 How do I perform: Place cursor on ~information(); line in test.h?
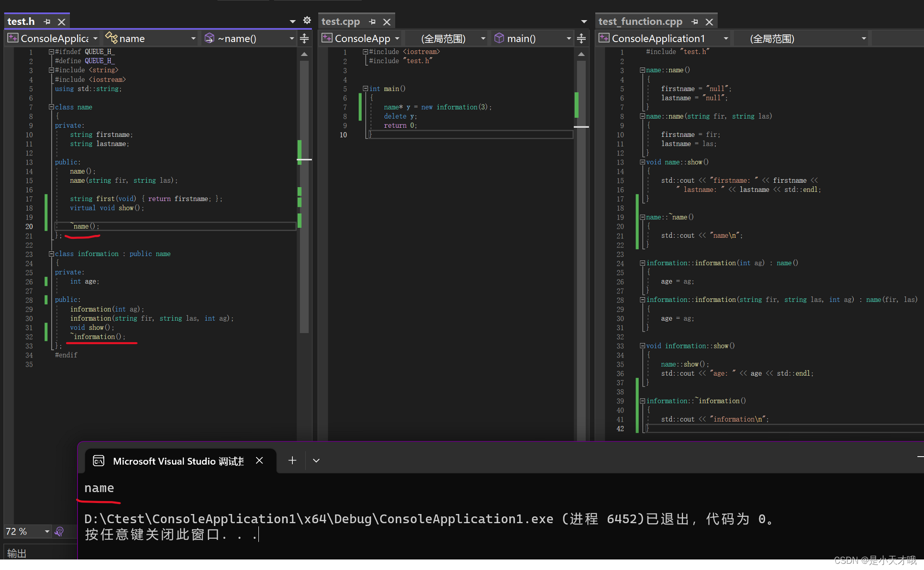point(98,337)
